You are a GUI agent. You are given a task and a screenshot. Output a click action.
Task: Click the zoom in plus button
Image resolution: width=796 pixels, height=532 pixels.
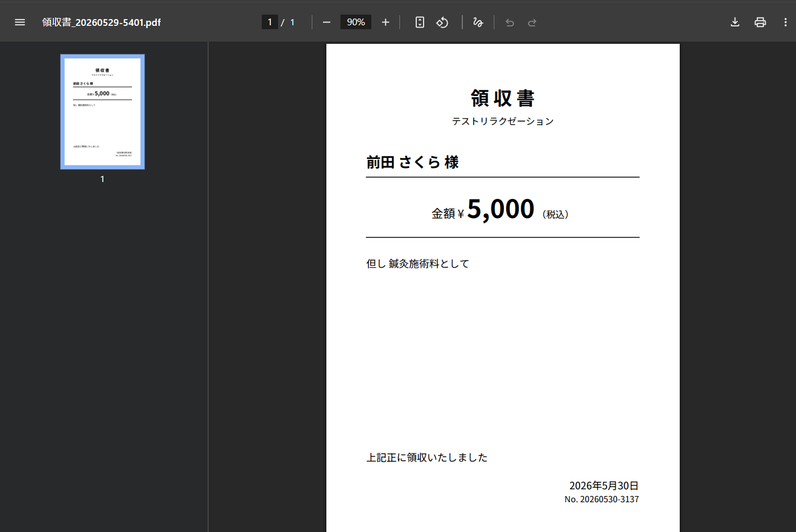pyautogui.click(x=385, y=22)
